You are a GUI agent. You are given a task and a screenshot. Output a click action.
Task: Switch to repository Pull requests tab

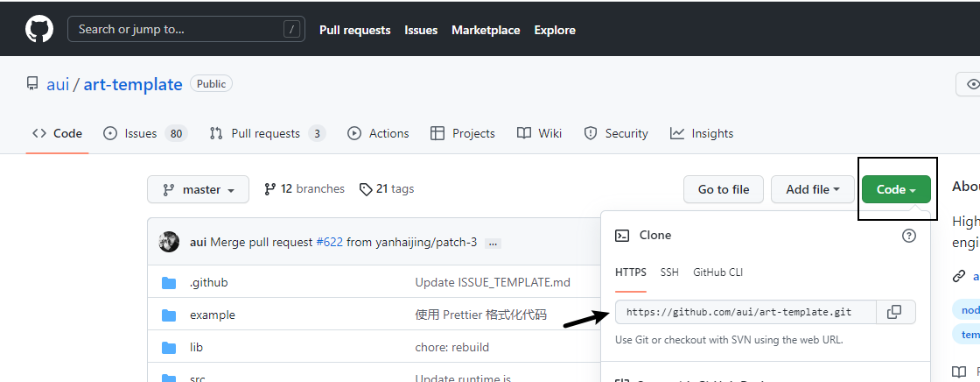267,133
